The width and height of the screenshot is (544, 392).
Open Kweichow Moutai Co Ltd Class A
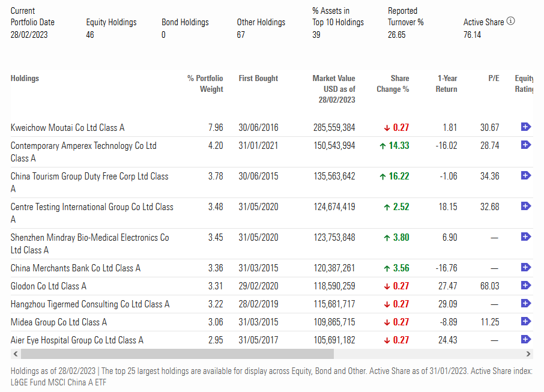(x=67, y=127)
